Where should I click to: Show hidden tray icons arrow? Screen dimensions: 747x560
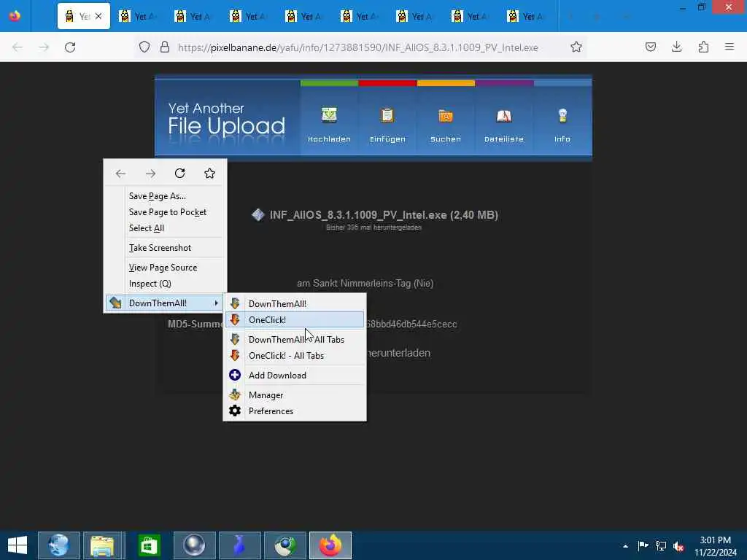pyautogui.click(x=625, y=546)
